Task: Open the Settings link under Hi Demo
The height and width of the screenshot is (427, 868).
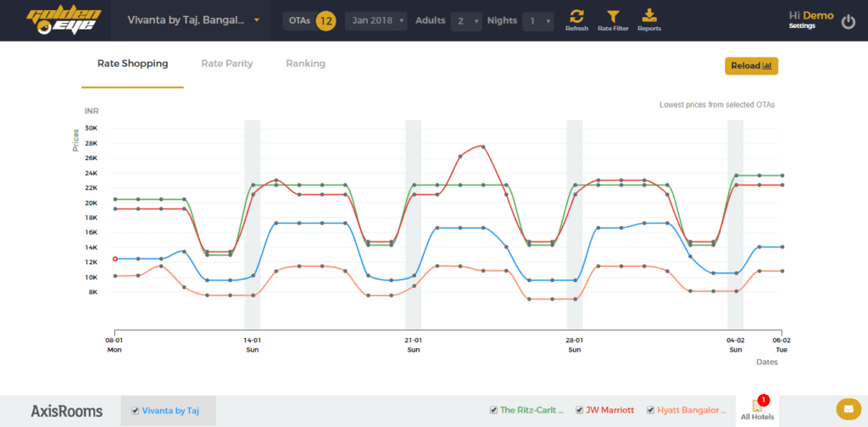Action: (x=801, y=26)
